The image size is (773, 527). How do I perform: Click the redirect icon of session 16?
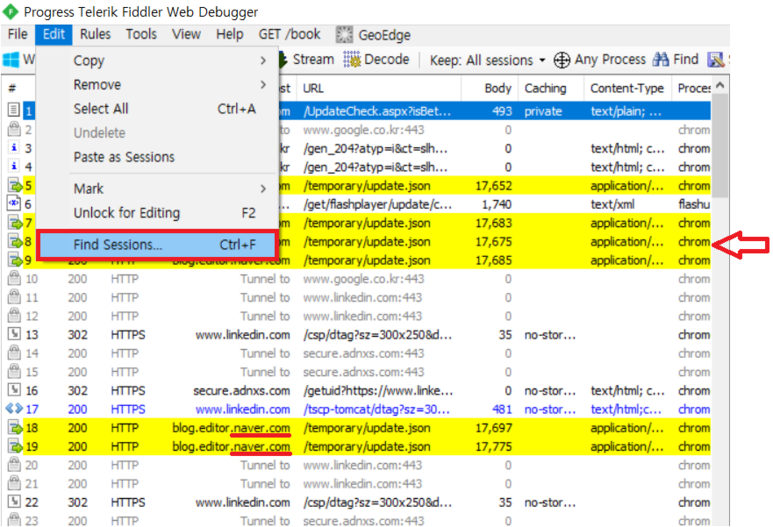click(x=14, y=390)
